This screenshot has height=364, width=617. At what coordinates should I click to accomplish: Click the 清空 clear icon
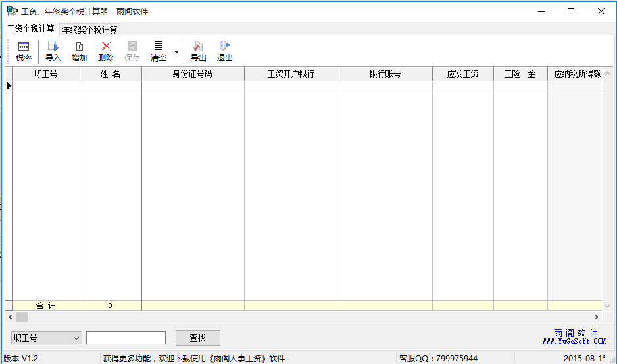point(159,51)
